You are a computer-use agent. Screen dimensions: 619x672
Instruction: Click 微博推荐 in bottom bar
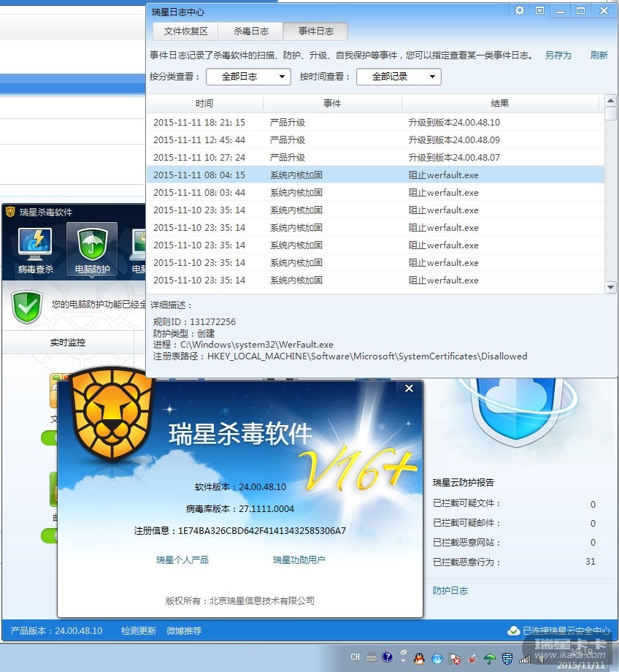point(184,631)
